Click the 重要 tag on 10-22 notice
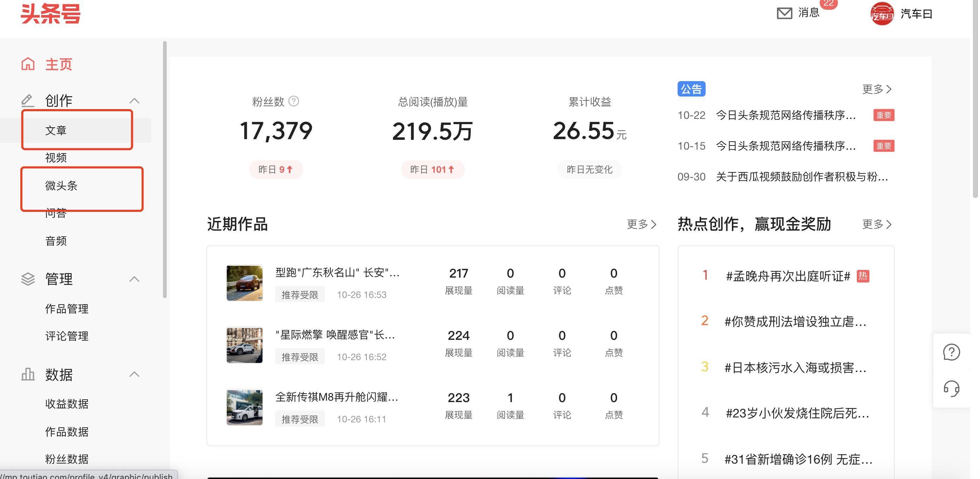980x479 pixels. pyautogui.click(x=884, y=115)
